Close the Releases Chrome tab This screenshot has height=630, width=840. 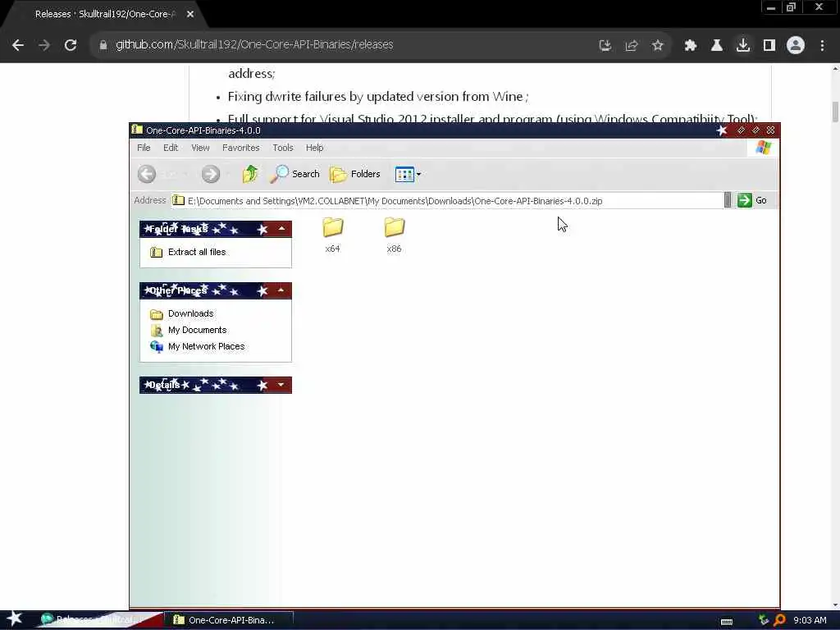tap(190, 15)
